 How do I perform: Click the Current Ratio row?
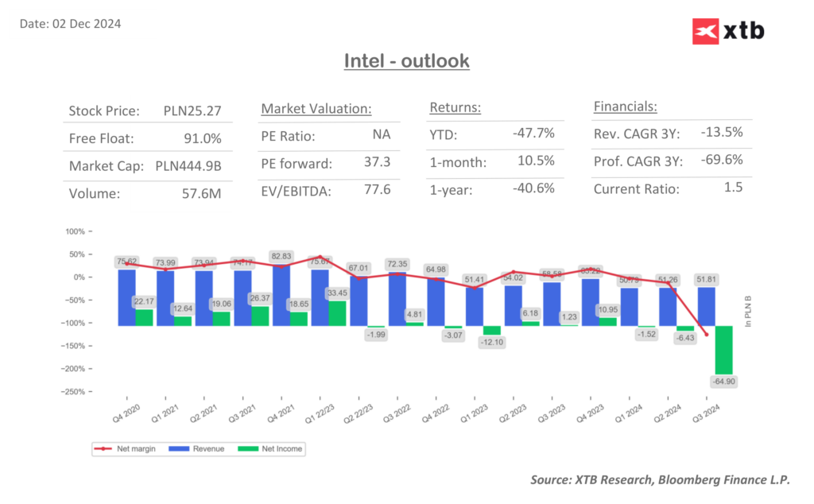pyautogui.click(x=671, y=188)
